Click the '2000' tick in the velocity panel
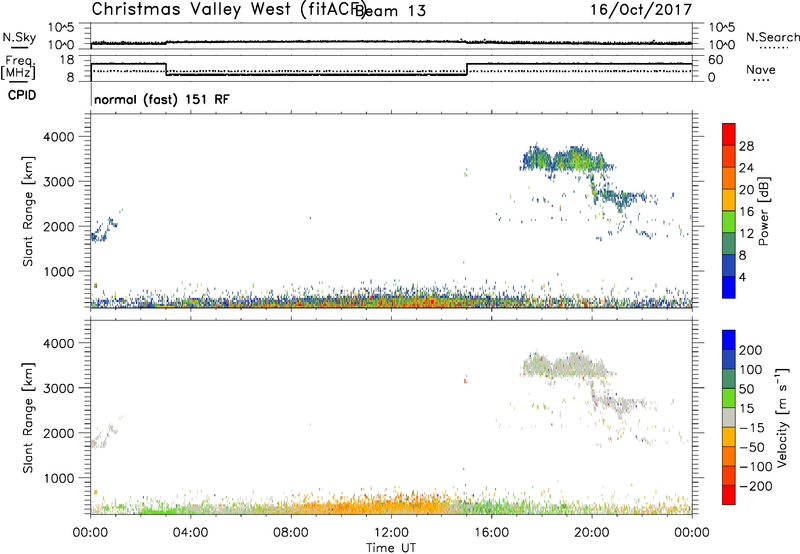This screenshot has width=800, height=554. [58, 433]
